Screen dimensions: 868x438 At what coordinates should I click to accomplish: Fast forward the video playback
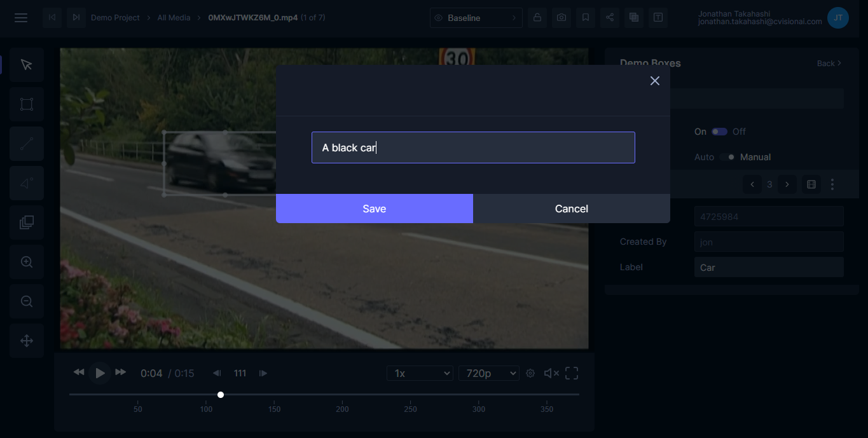tap(121, 373)
